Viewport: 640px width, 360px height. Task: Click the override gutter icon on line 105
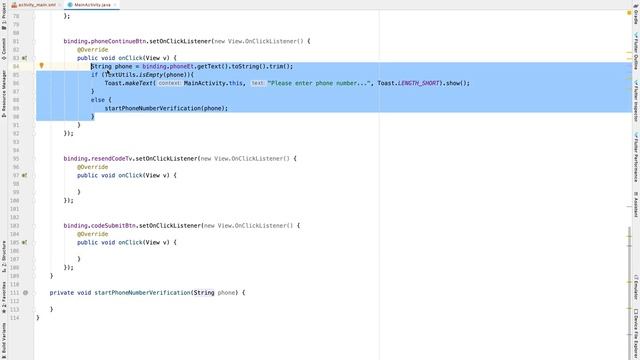24,242
